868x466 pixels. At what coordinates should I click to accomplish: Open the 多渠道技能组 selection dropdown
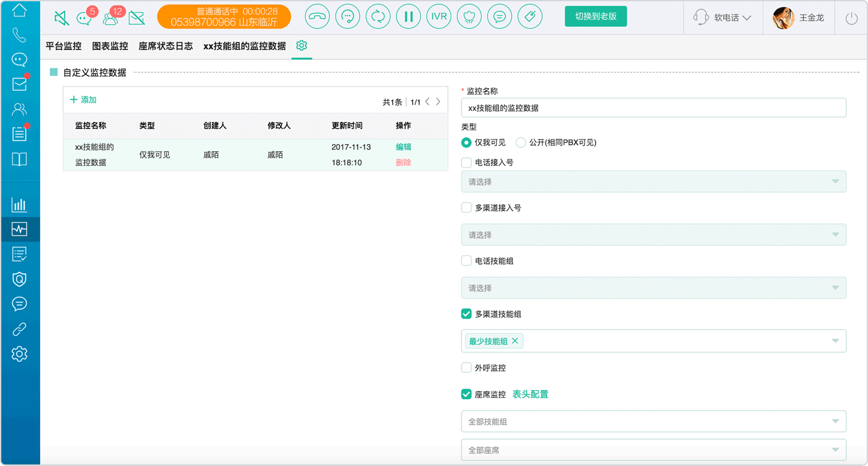tap(654, 341)
